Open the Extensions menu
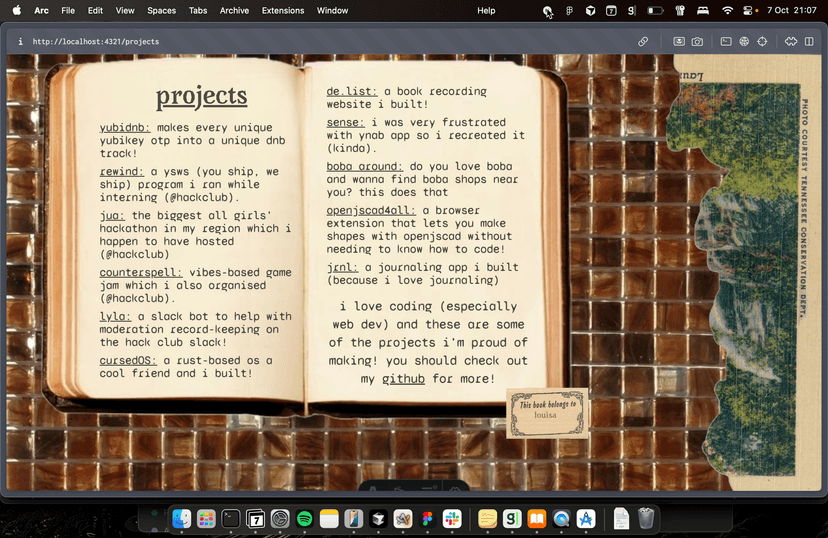The image size is (828, 538). [x=283, y=11]
